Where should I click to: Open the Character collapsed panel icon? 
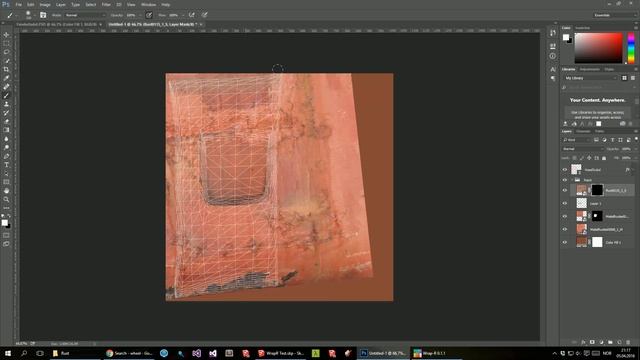click(553, 69)
